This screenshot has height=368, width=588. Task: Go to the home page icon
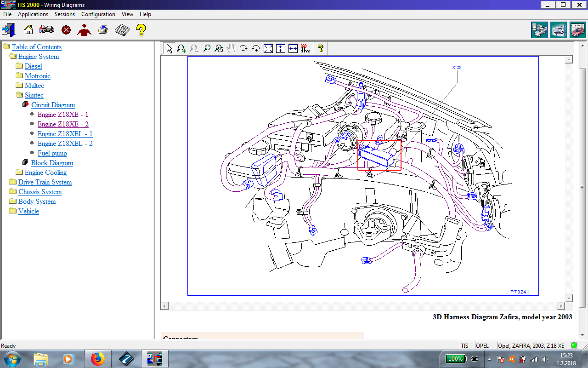[28, 30]
